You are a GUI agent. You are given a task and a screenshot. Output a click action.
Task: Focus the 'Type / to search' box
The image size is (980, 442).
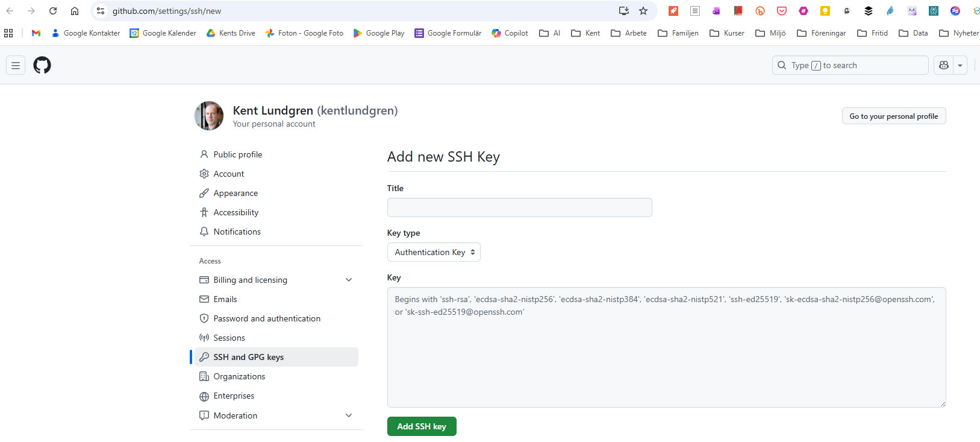850,65
